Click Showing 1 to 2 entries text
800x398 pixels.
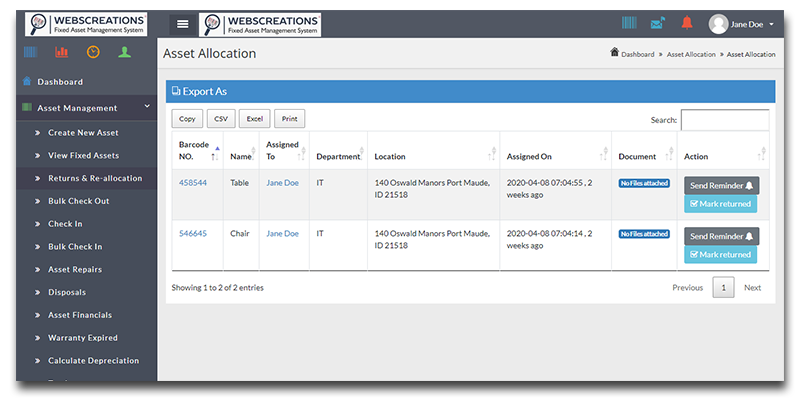(x=218, y=288)
